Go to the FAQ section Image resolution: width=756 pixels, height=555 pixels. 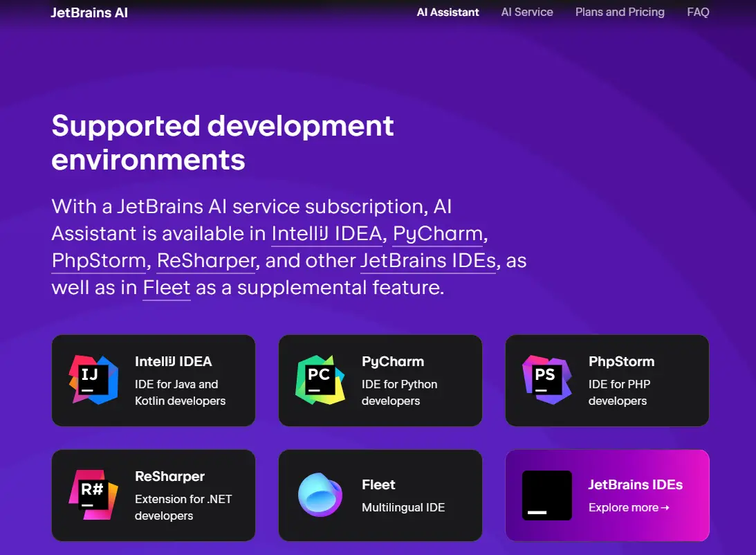(698, 12)
